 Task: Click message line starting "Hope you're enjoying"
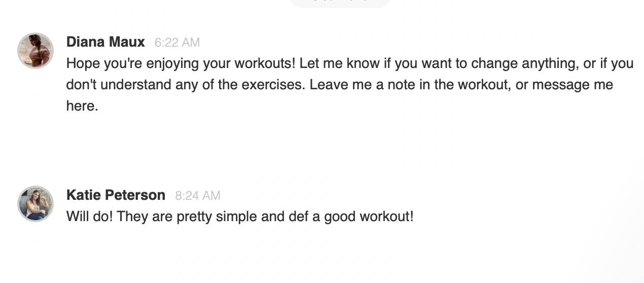[350, 64]
